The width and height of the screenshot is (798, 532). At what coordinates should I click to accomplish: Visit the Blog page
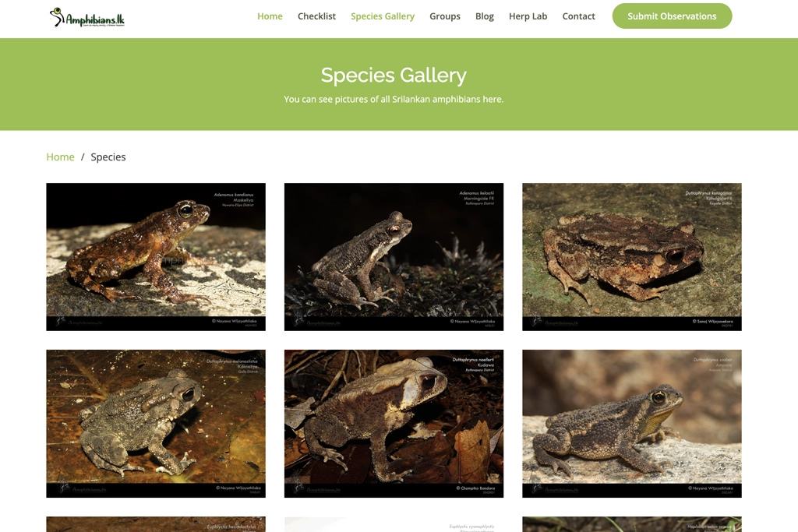(x=485, y=16)
